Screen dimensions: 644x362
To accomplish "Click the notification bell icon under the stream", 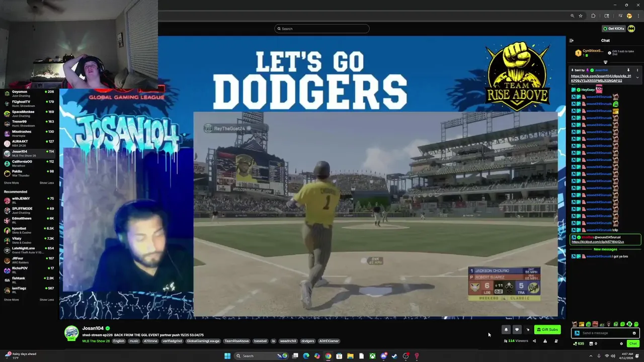I will point(506,330).
